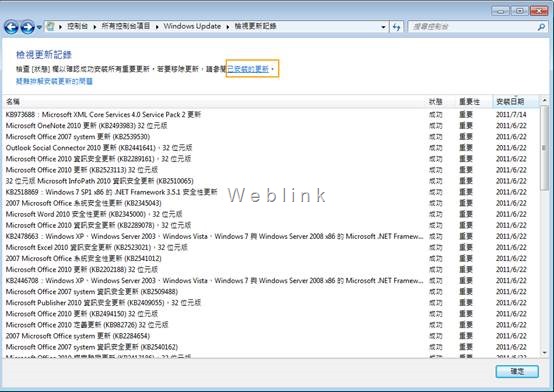
Task: Go back with the Back arrow button
Action: click(11, 27)
